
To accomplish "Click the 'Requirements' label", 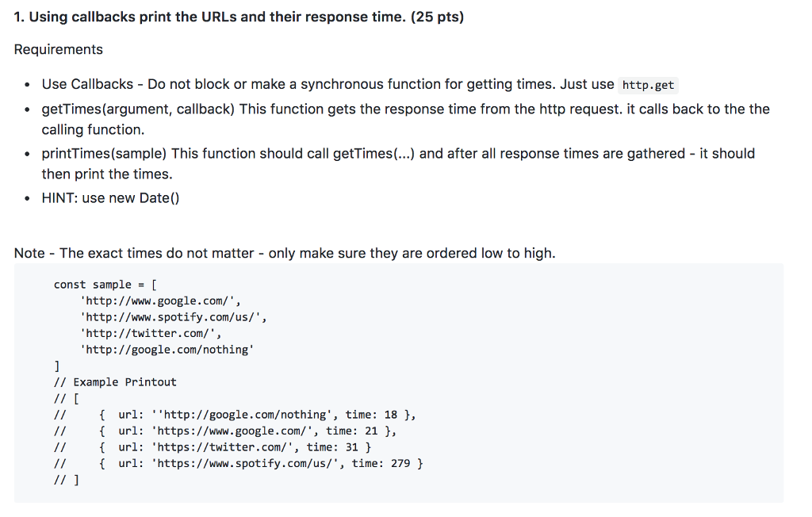I will tap(59, 50).
